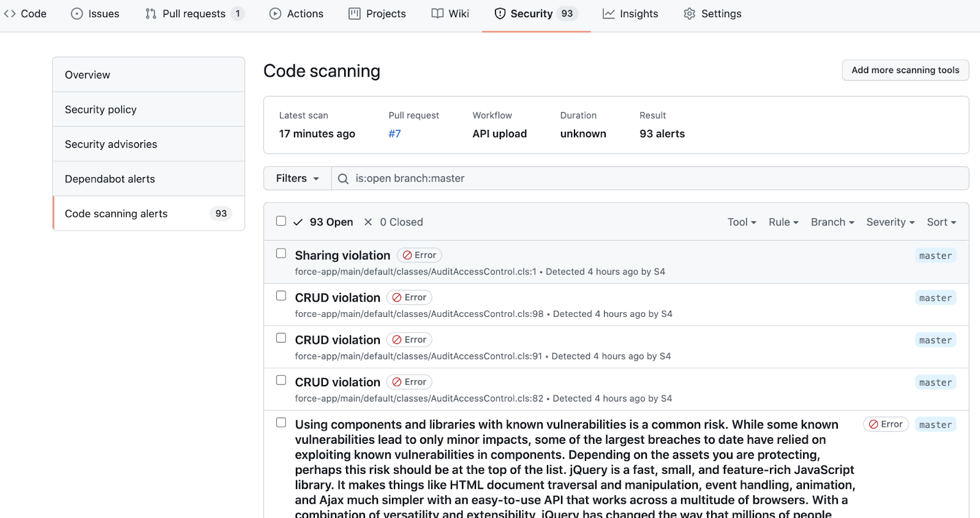The width and height of the screenshot is (980, 518).
Task: Click the Error badge on jQuery vulnerability alert
Action: click(x=886, y=424)
